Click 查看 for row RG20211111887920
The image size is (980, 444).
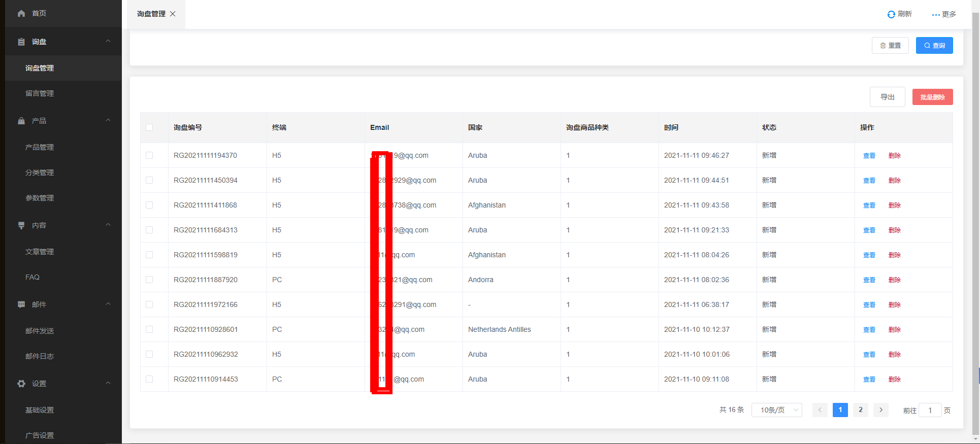869,280
